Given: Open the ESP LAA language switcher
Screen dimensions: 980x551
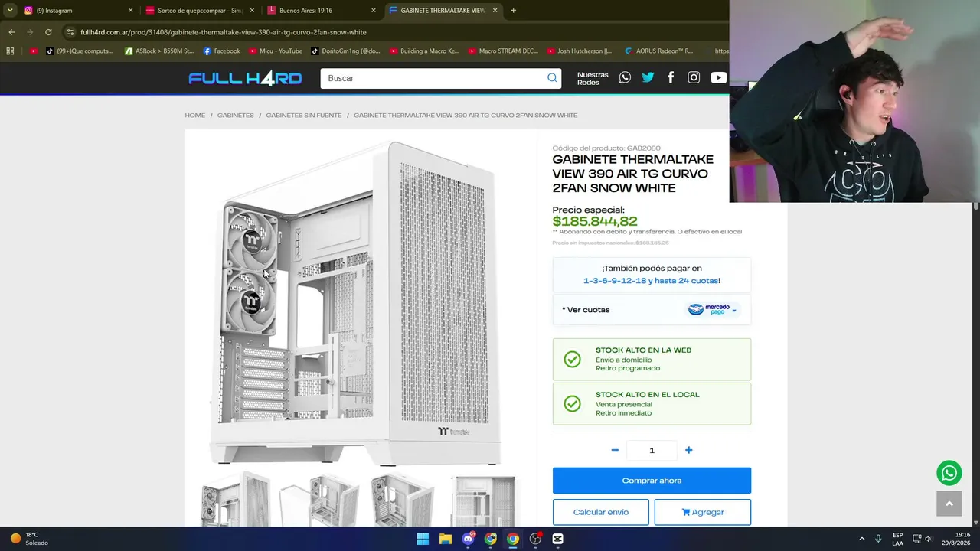Looking at the screenshot, I should tap(897, 539).
